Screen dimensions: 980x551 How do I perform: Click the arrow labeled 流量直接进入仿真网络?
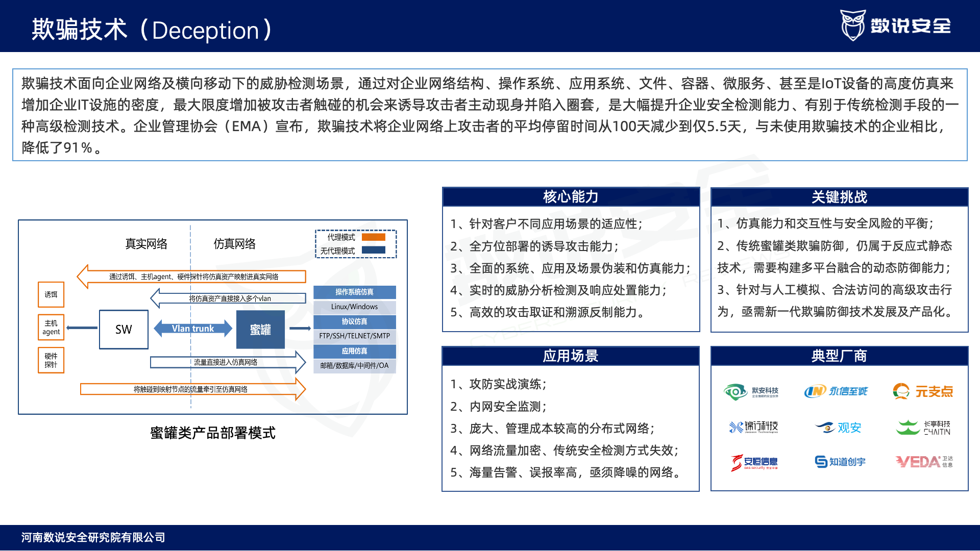pyautogui.click(x=228, y=362)
